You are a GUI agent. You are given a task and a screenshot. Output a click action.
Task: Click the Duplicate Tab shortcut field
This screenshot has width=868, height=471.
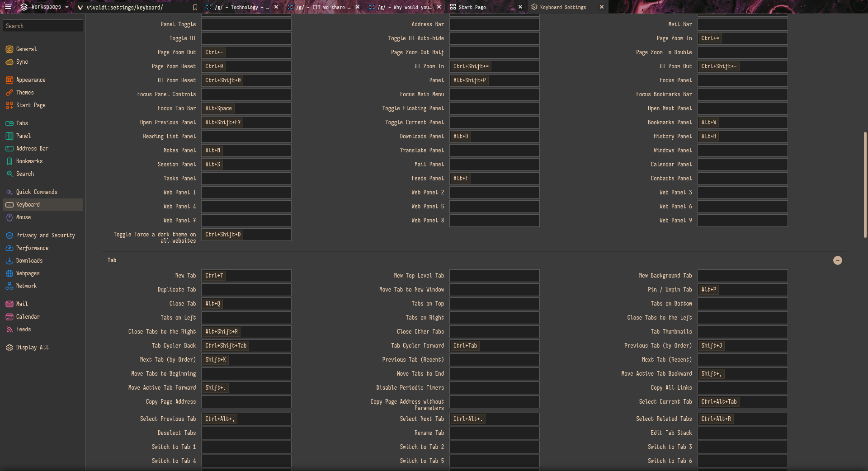pos(246,290)
